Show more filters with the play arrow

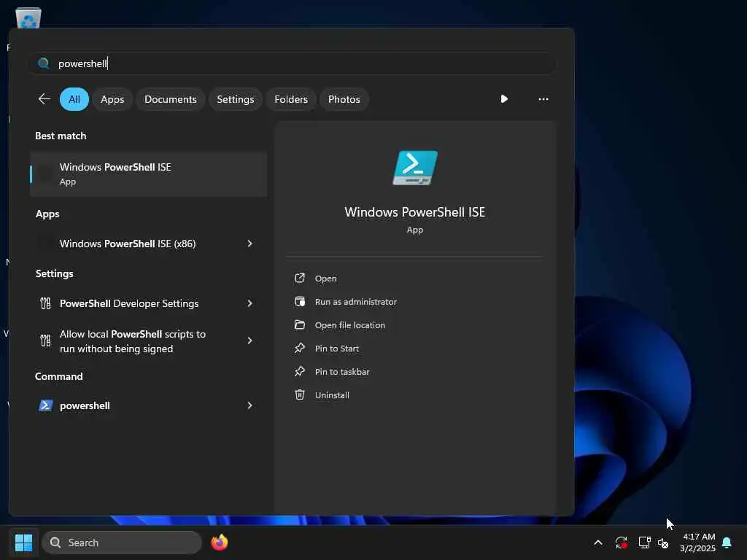tap(504, 99)
